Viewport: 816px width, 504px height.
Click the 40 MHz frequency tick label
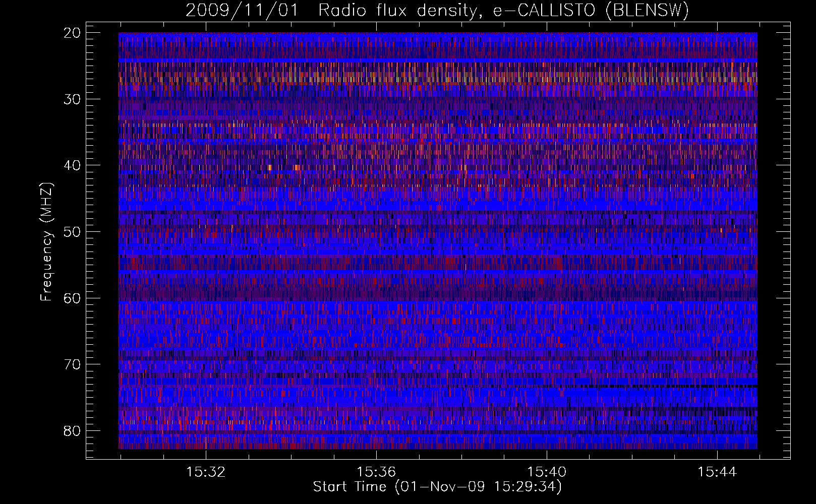tap(73, 165)
